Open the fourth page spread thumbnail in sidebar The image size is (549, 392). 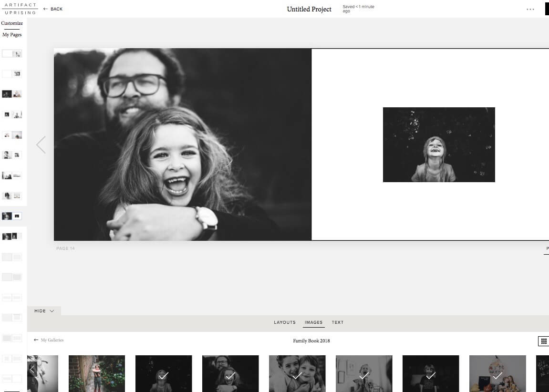coord(12,114)
